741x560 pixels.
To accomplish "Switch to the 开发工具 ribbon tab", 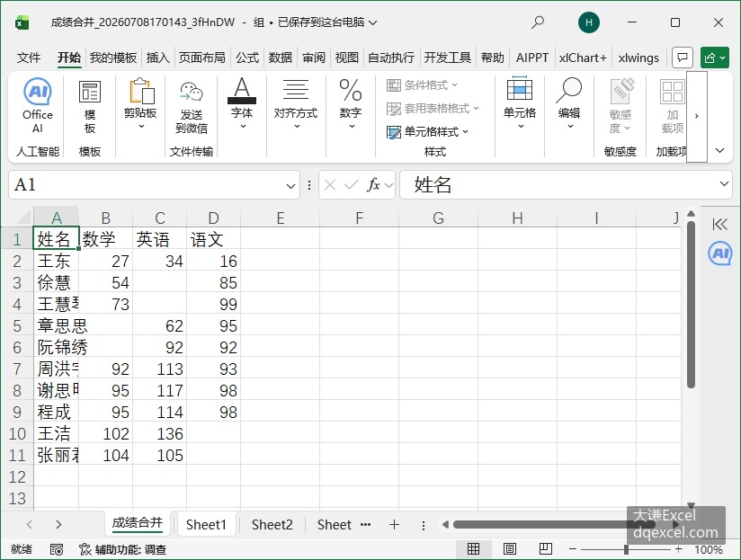I will tap(448, 58).
